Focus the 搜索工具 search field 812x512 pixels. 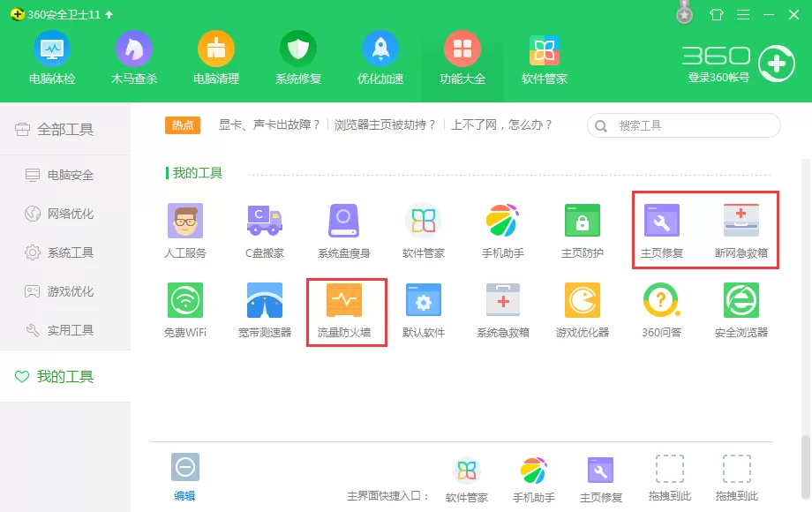click(683, 125)
